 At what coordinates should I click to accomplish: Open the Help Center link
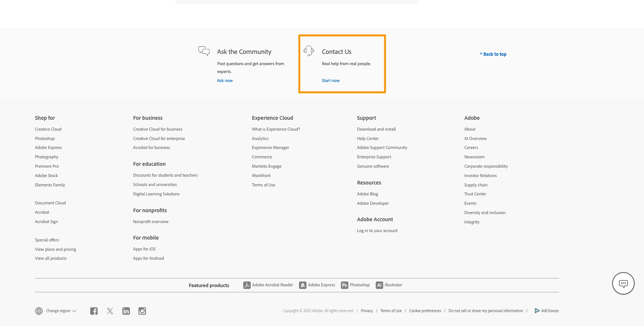coord(368,138)
